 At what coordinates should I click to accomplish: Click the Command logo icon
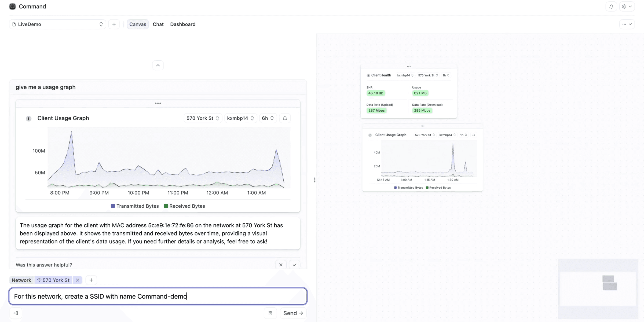click(12, 6)
